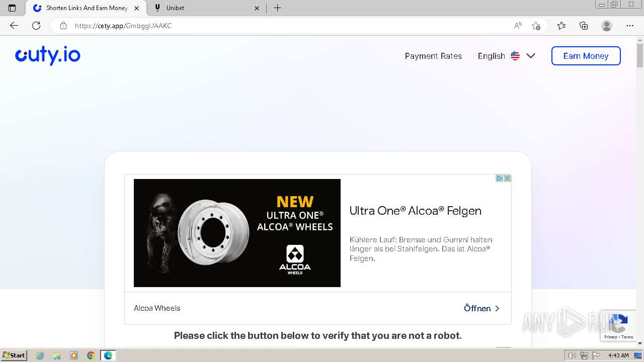Viewport: 644px width, 362px height.
Task: Click the page vertical scrollbar thumb
Action: [640, 55]
